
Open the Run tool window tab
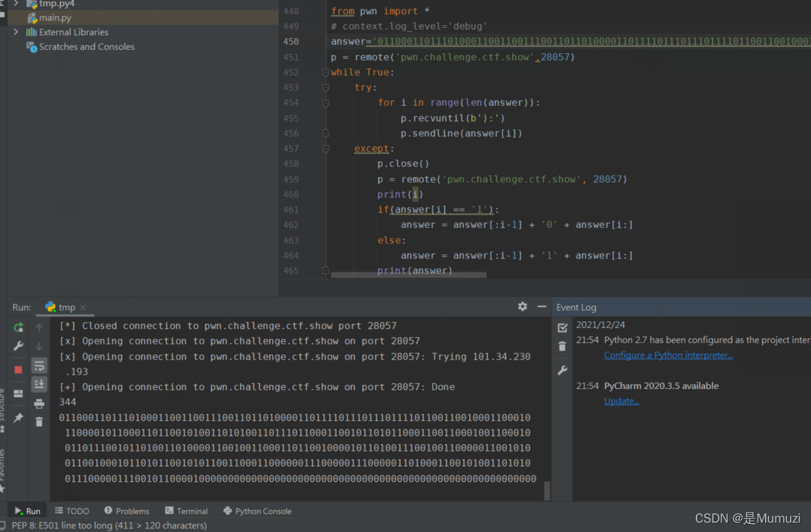click(x=27, y=511)
